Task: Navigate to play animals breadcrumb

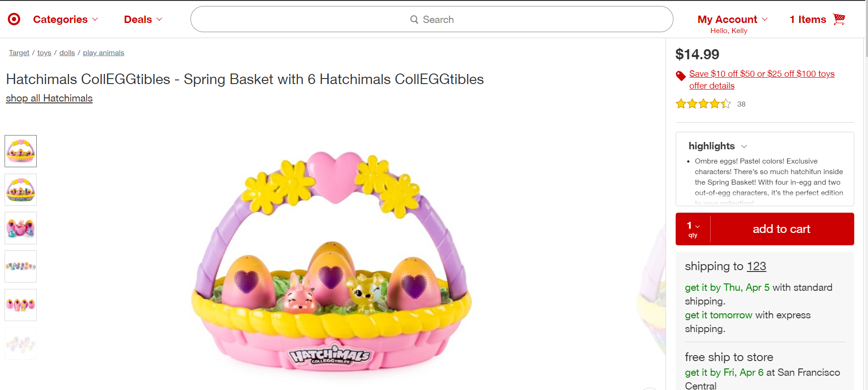Action: coord(103,53)
